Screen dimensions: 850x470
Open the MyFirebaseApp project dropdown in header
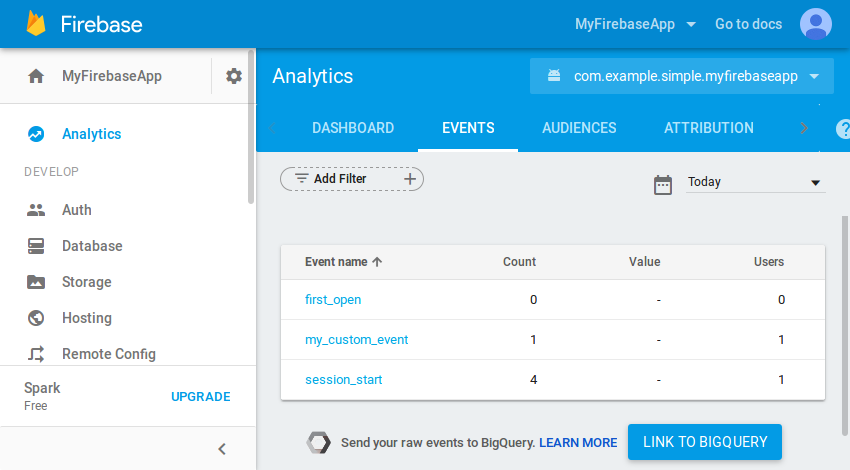pos(635,24)
